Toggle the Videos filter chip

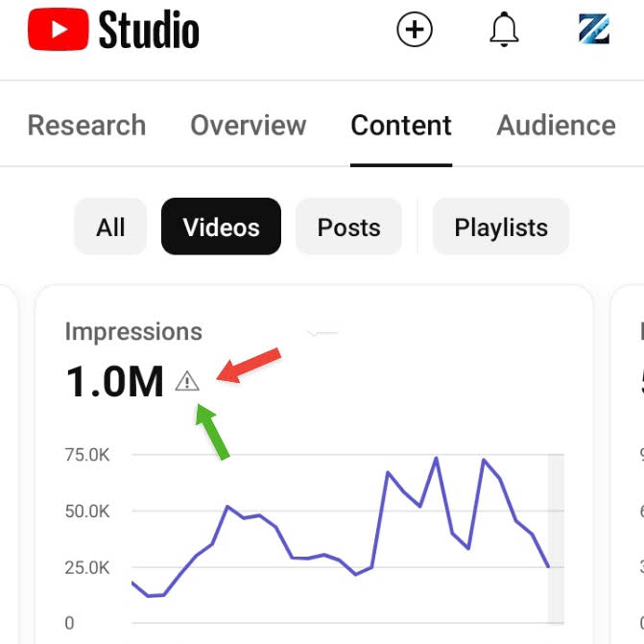coord(222,227)
